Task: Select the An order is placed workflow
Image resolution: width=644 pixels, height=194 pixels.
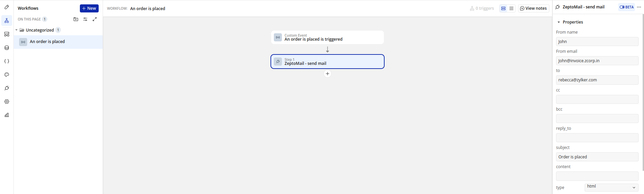Action: click(x=47, y=41)
